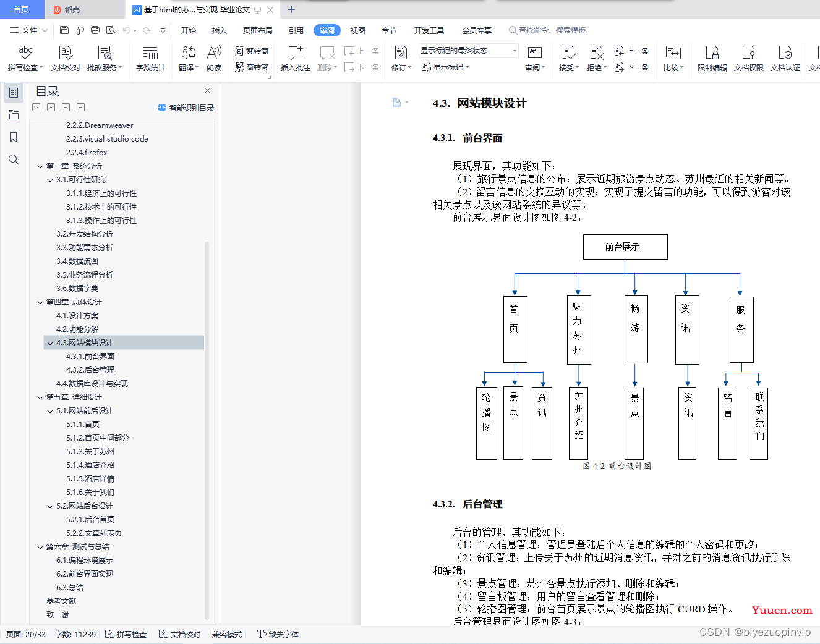
Task: Toggle 文档校对 in status bar
Action: tap(180, 634)
